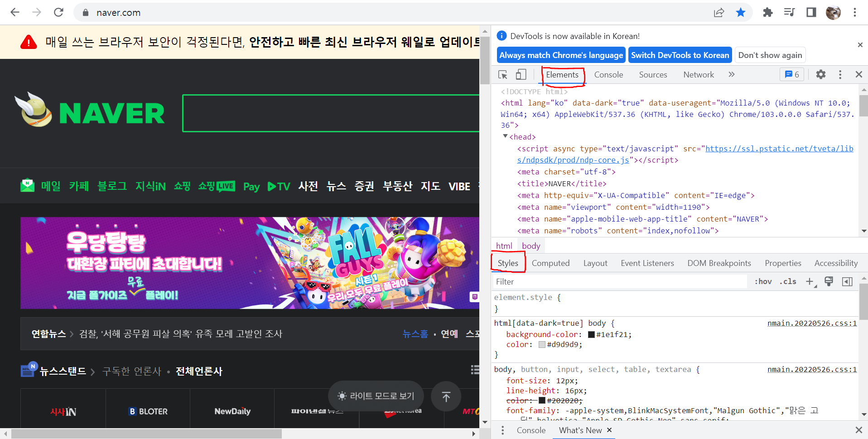Show more DevTools tabs chevron
Screen dimensions: 868x439
click(731, 74)
